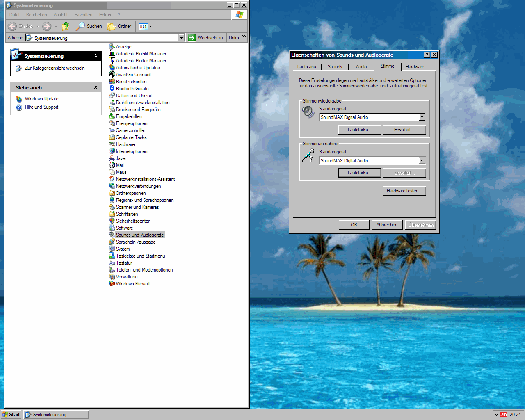The image size is (525, 420).
Task: Open the Bluetooth-Geräte control panel icon
Action: pos(112,88)
